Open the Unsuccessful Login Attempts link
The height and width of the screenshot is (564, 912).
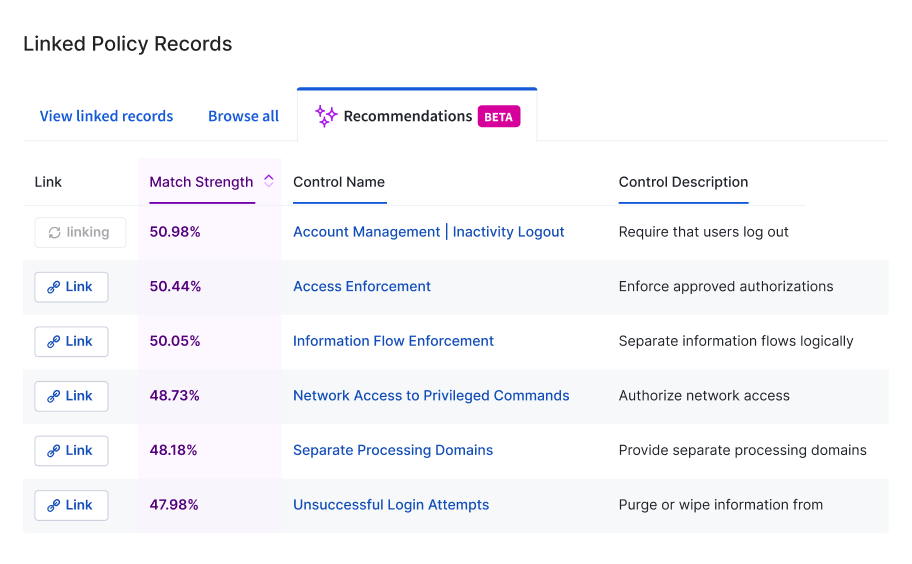[391, 505]
